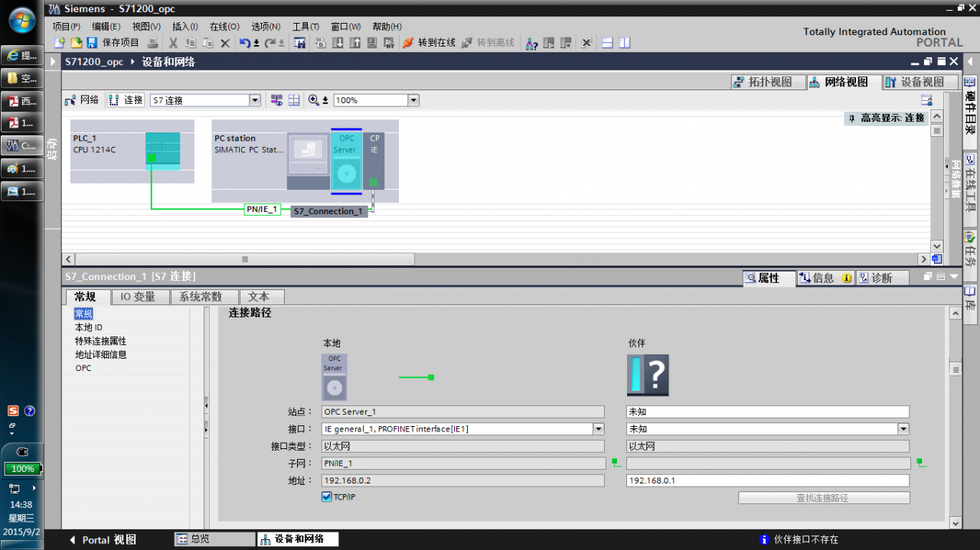Switch to 拓扑视图 topology view tab

pos(766,82)
